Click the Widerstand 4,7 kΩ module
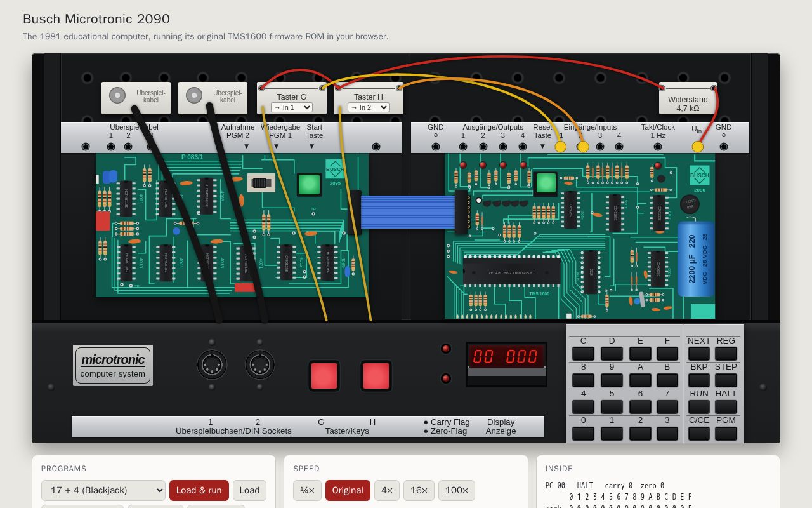 [x=688, y=98]
